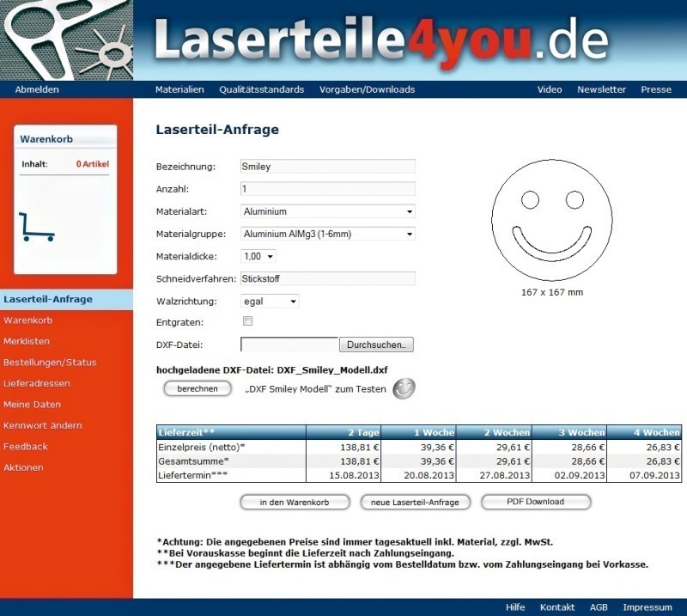Start a 'neue Laserteil-Anfrage'
The image size is (687, 616).
[416, 502]
